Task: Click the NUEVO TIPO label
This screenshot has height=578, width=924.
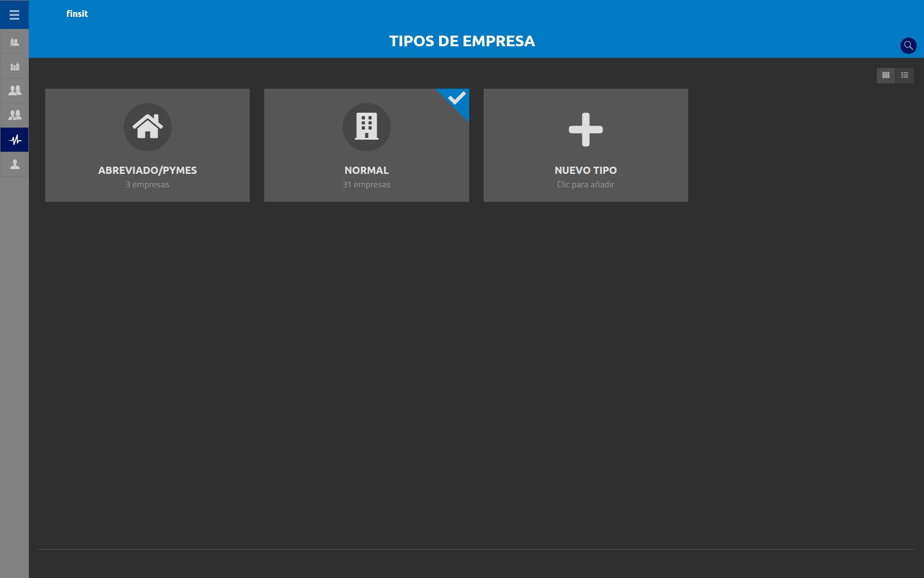Action: pos(586,171)
